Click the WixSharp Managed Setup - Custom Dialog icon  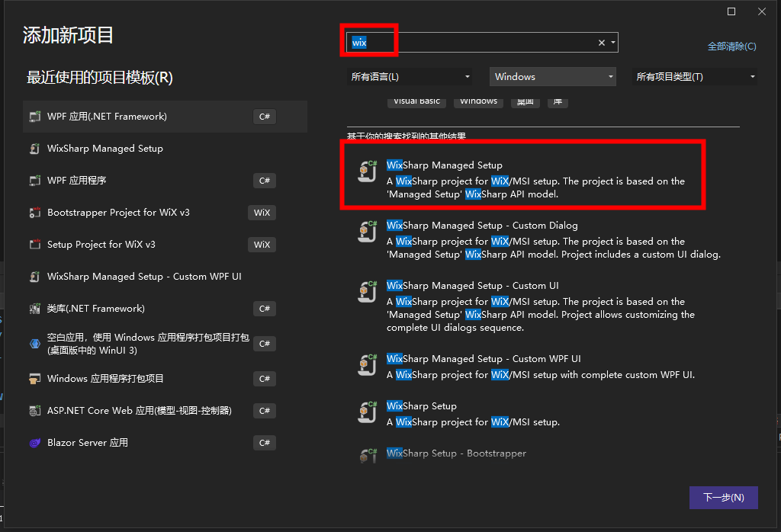(368, 232)
